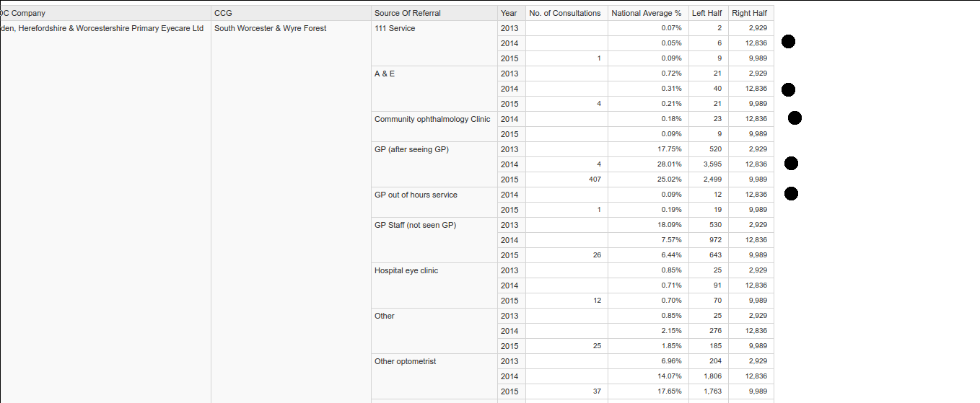Click the Left Half column header
The width and height of the screenshot is (980, 403).
point(708,13)
